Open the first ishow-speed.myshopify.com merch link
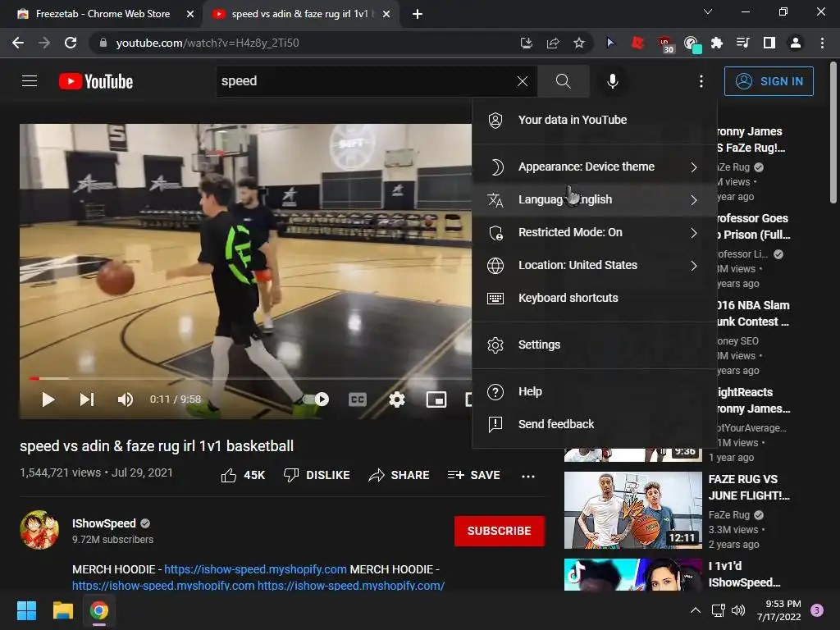This screenshot has height=630, width=840. tap(256, 569)
